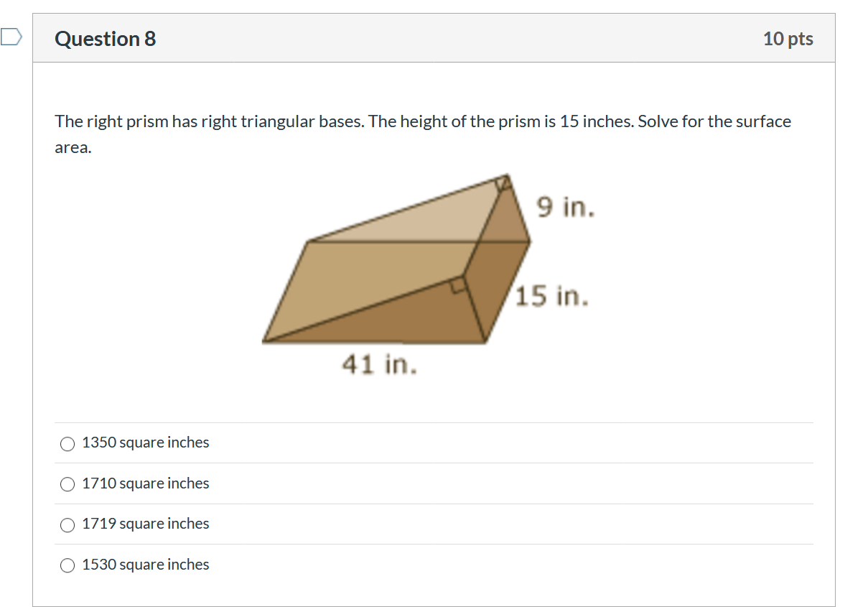Click the question header bar background

(x=431, y=40)
